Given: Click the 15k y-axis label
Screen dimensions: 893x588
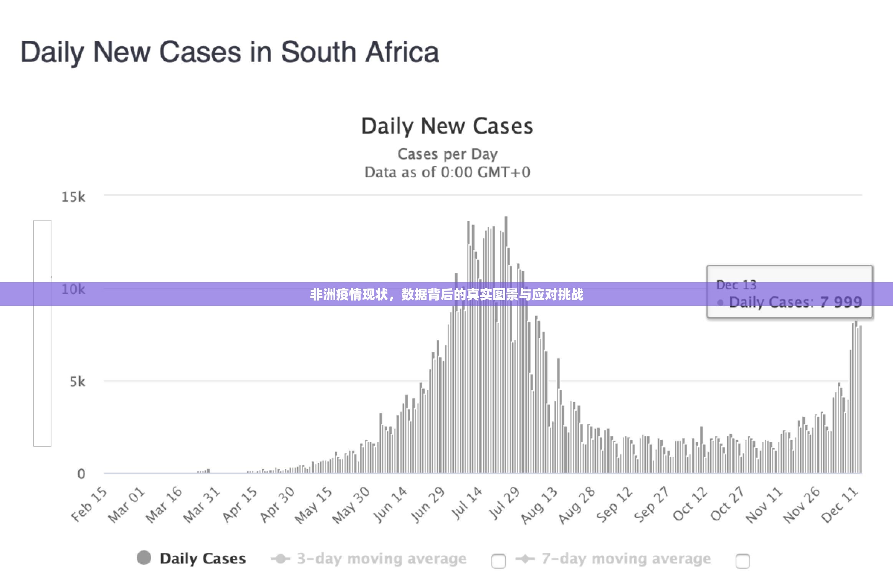Looking at the screenshot, I should click(x=73, y=197).
